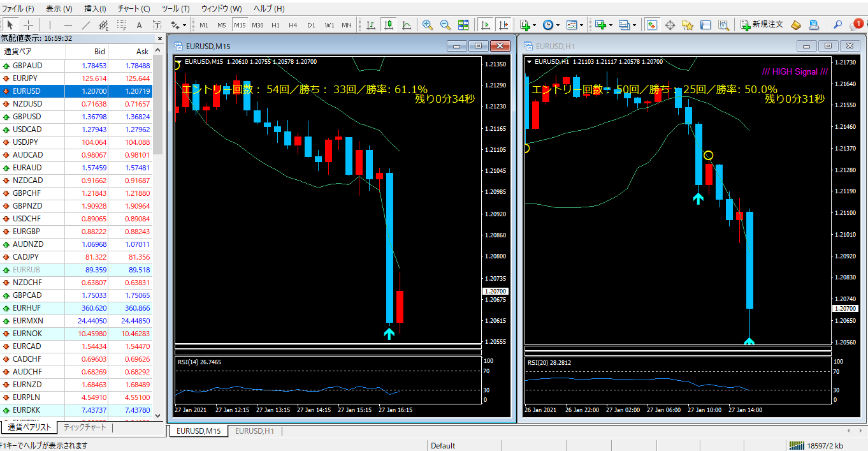The width and height of the screenshot is (868, 451).
Task: Select the GBPAUD row in Market Watch
Action: tap(76, 66)
